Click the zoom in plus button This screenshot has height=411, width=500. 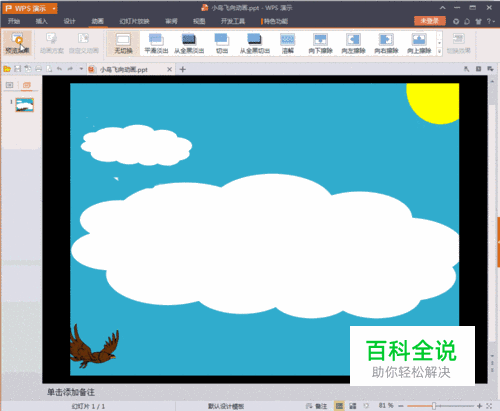click(x=479, y=406)
